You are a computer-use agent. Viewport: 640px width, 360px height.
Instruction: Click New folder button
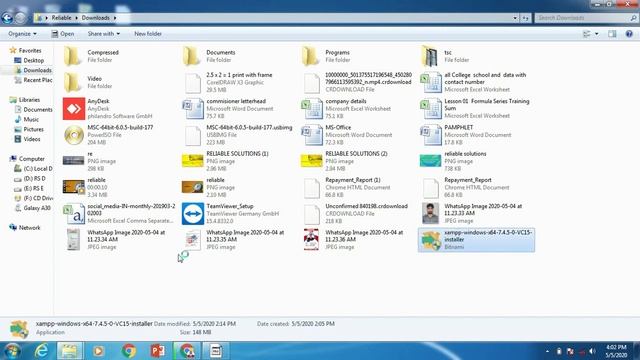point(148,34)
